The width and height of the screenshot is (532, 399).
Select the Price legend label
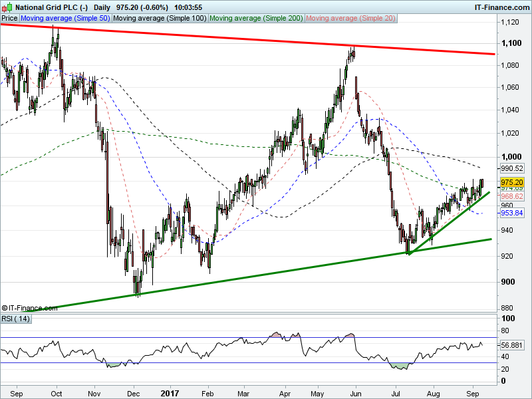tap(9, 19)
